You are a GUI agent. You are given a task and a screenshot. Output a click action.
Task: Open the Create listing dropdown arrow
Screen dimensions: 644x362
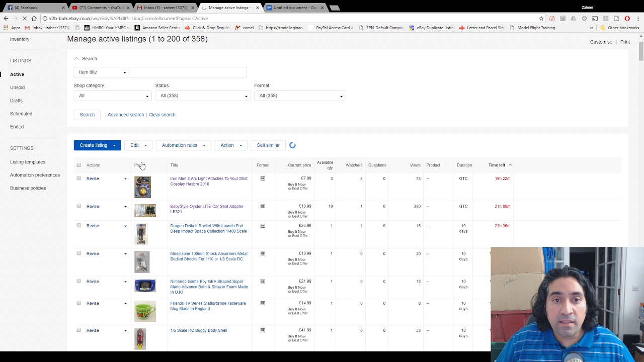(114, 145)
